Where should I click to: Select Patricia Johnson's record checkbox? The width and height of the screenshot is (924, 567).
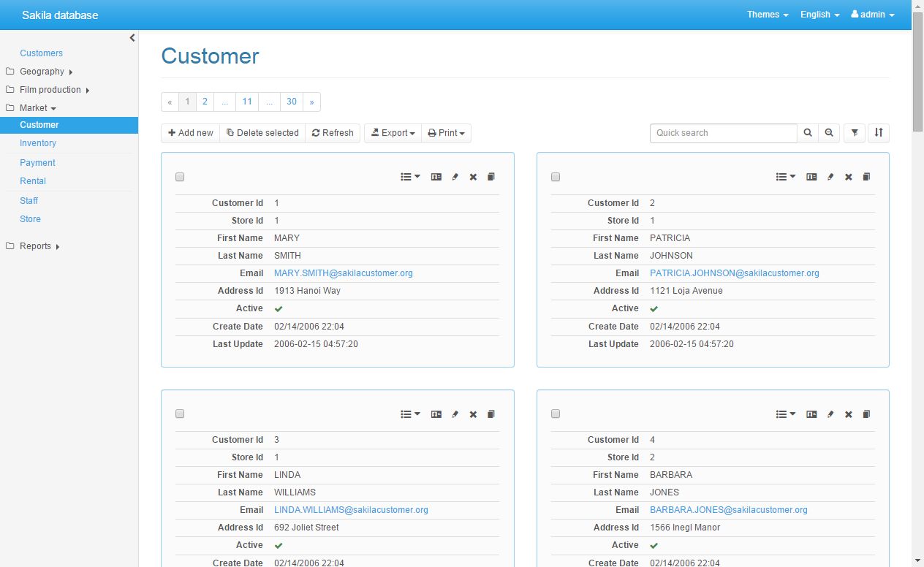pyautogui.click(x=556, y=177)
